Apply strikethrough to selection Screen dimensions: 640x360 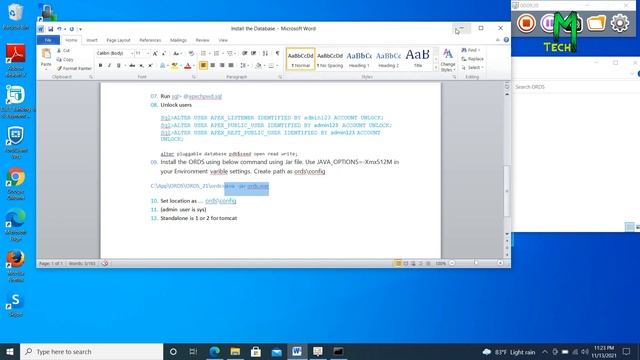(132, 65)
